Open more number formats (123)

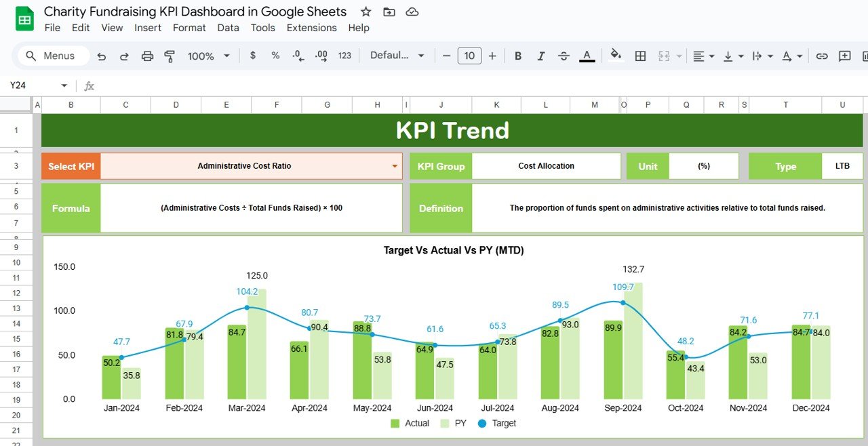point(344,56)
